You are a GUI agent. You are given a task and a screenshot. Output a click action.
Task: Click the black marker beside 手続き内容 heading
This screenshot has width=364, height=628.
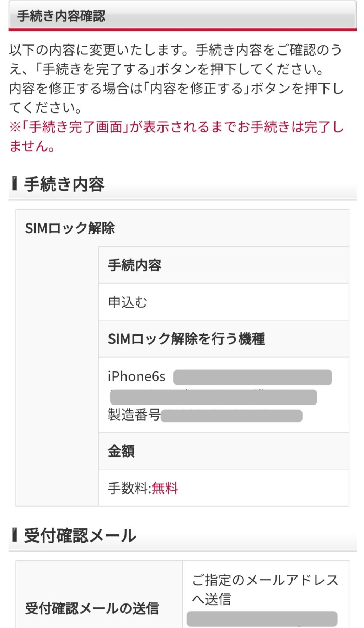click(15, 184)
